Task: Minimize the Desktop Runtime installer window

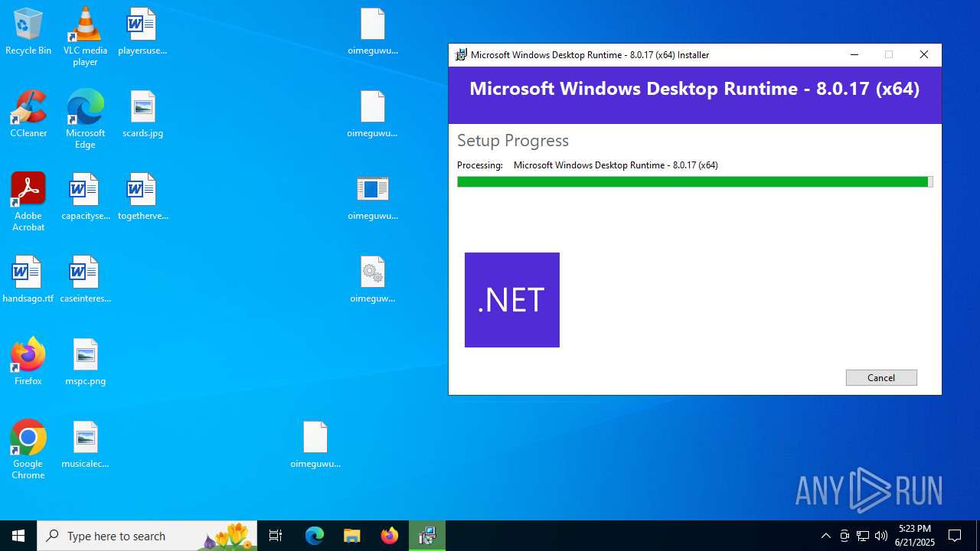Action: (854, 55)
